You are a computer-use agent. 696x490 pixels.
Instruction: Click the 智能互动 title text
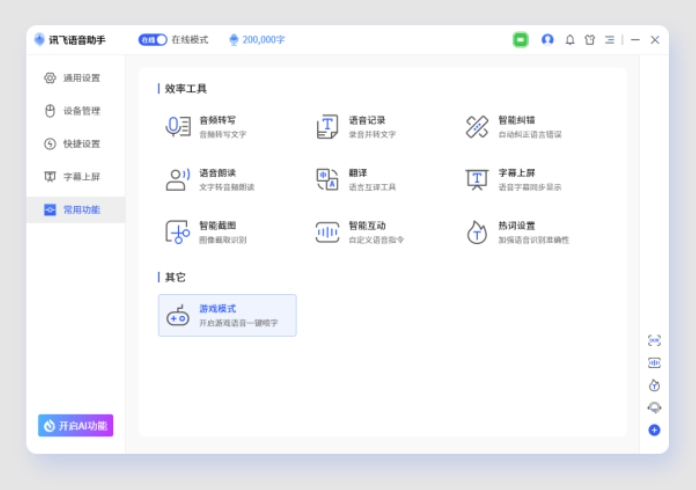tap(367, 226)
